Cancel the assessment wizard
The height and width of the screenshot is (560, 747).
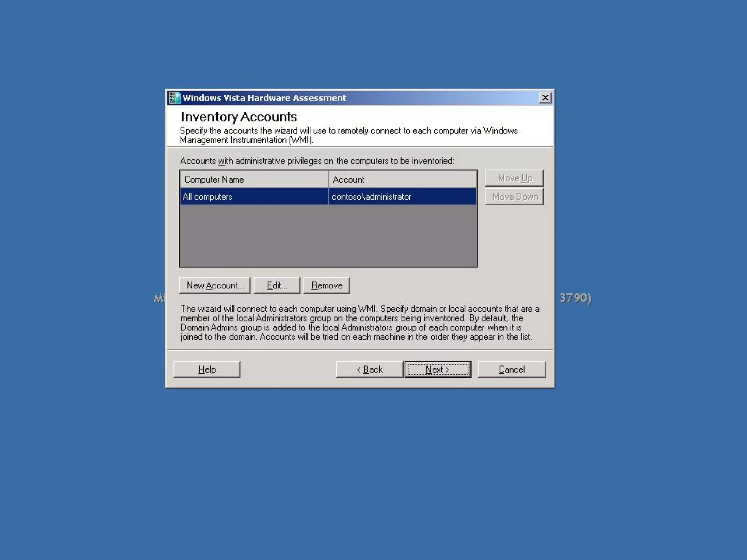point(511,369)
